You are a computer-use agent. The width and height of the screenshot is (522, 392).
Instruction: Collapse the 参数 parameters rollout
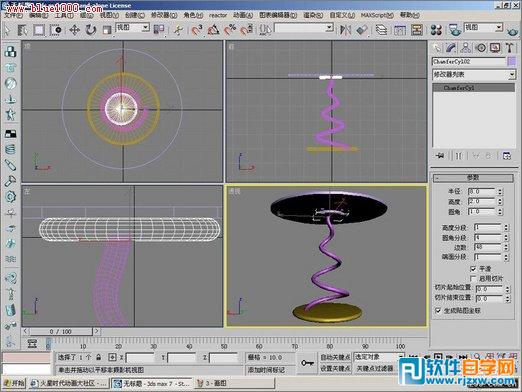(x=473, y=178)
